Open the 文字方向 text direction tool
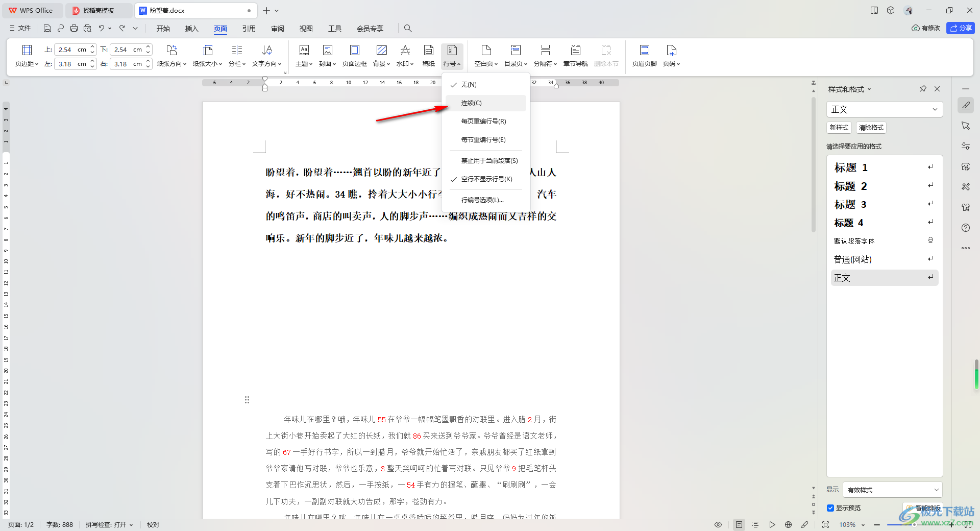Image resolution: width=980 pixels, height=531 pixels. coord(266,56)
